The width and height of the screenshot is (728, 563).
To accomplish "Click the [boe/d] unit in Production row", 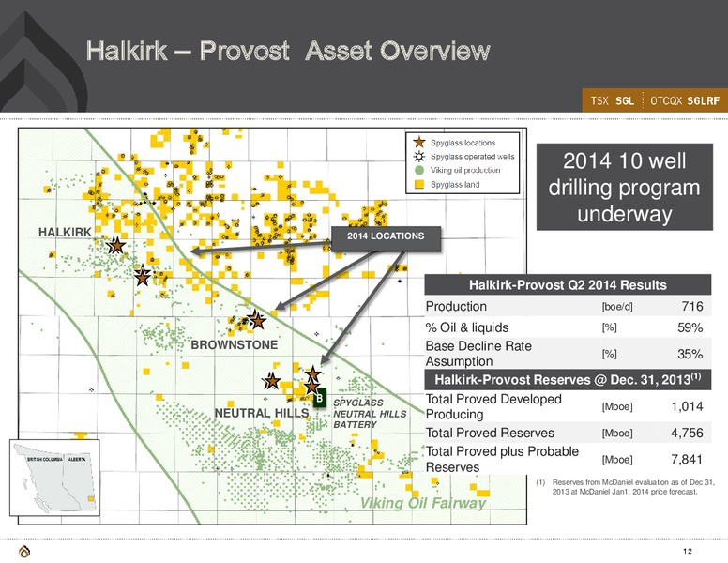I will (617, 307).
